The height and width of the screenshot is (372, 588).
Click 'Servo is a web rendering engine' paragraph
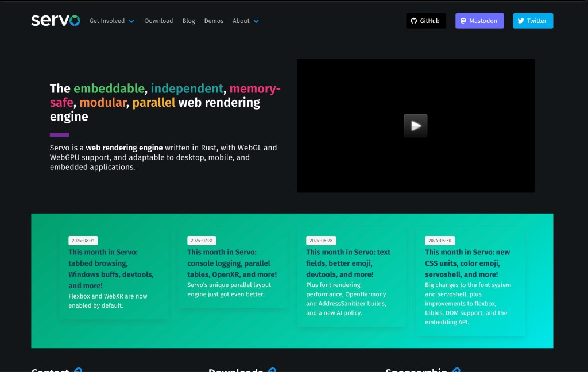[x=163, y=157]
